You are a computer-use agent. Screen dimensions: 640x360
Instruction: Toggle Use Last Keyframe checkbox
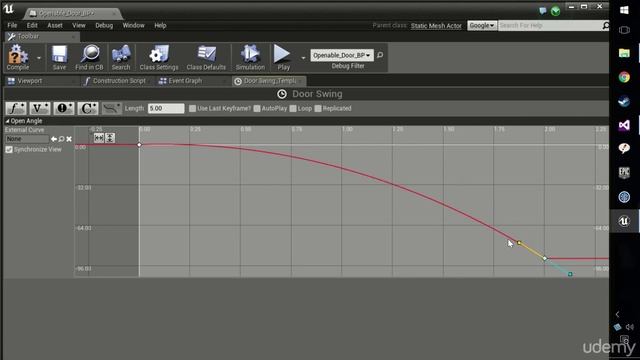[x=192, y=109]
